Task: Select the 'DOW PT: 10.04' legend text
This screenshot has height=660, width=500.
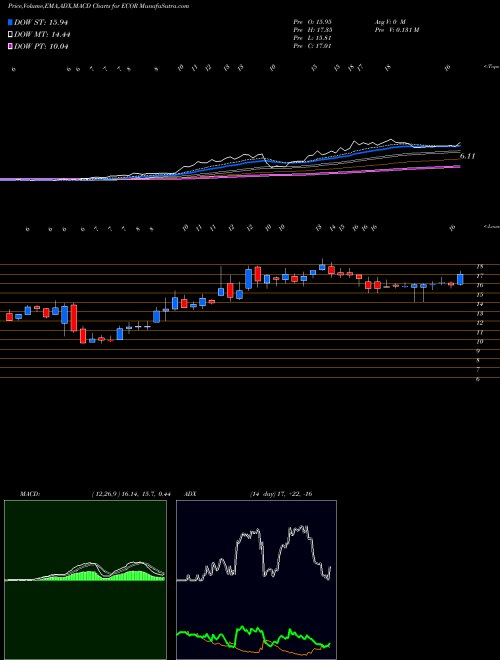Action: pos(41,46)
